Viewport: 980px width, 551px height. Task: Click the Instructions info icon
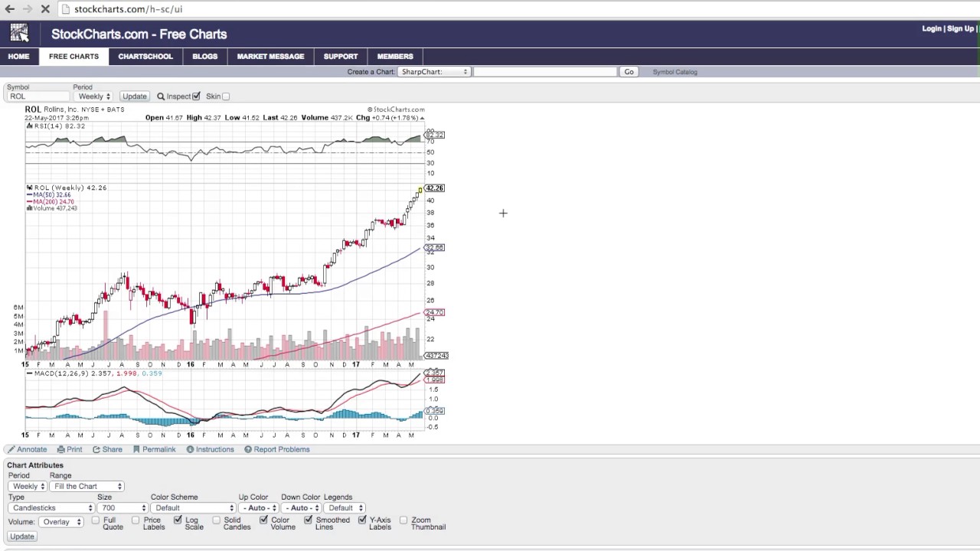[x=190, y=449]
